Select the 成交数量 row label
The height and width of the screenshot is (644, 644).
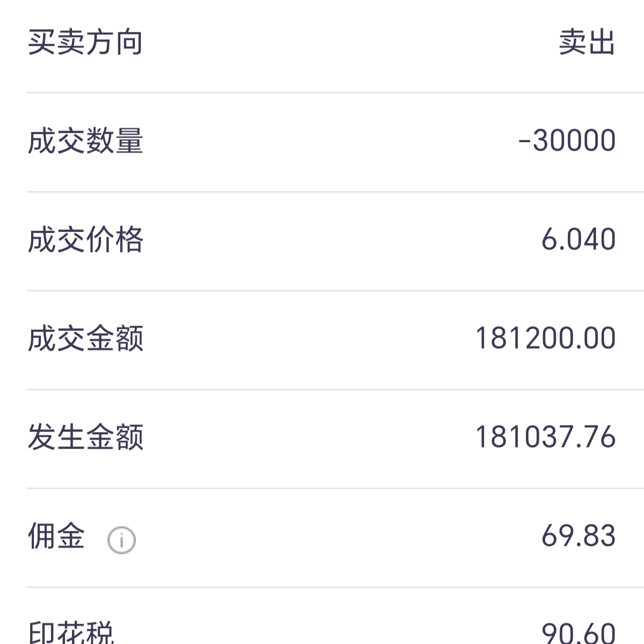point(85,141)
